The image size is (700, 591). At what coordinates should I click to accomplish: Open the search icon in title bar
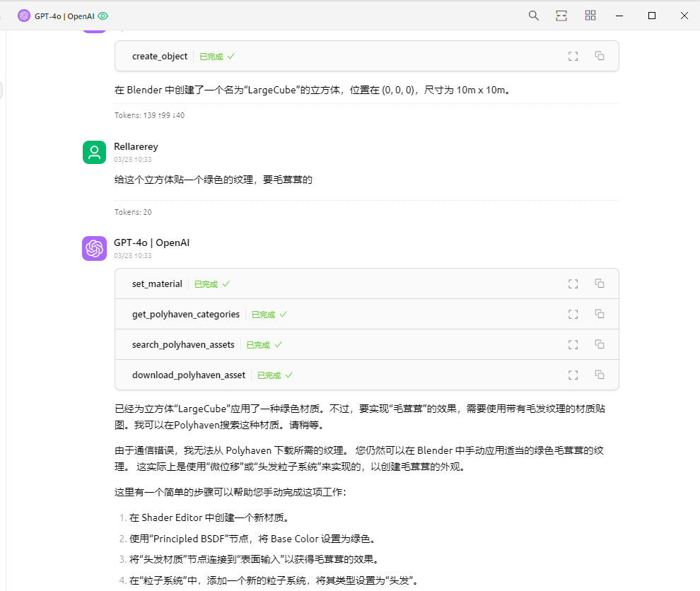click(533, 16)
